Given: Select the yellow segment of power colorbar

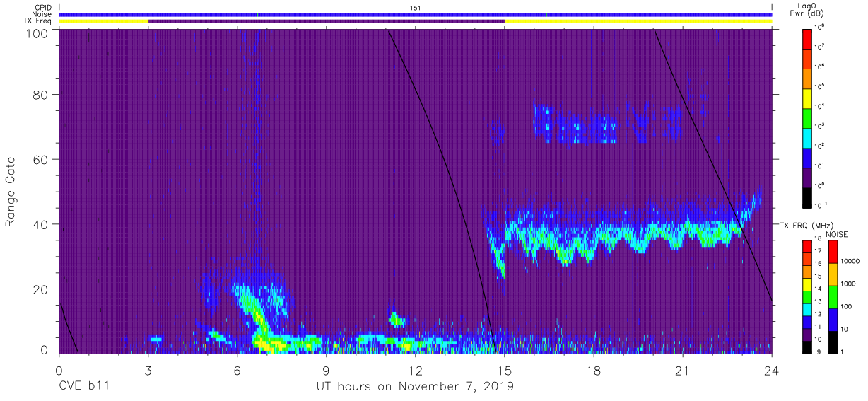Looking at the screenshot, I should (808, 98).
